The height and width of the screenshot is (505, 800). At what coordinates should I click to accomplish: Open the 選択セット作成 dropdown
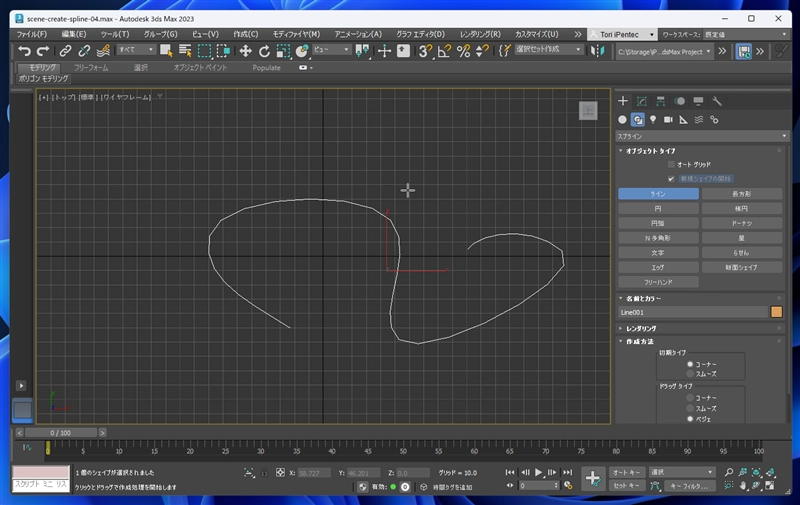coord(548,49)
